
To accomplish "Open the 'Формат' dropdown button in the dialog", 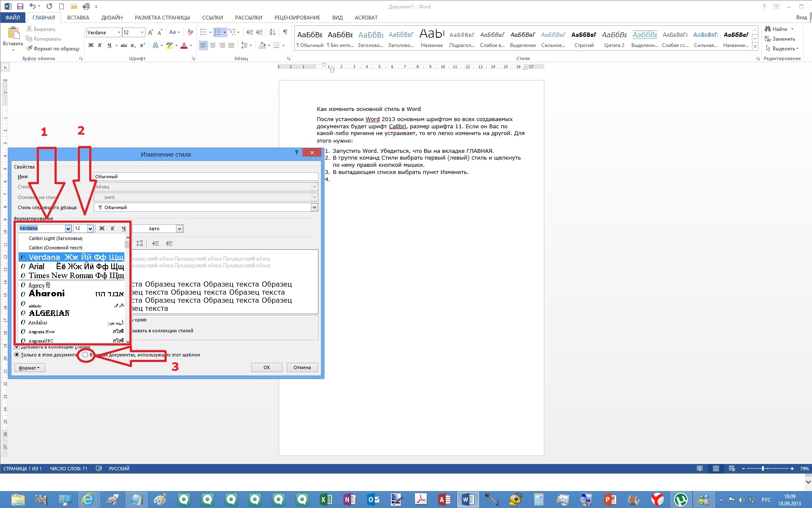I will point(30,368).
